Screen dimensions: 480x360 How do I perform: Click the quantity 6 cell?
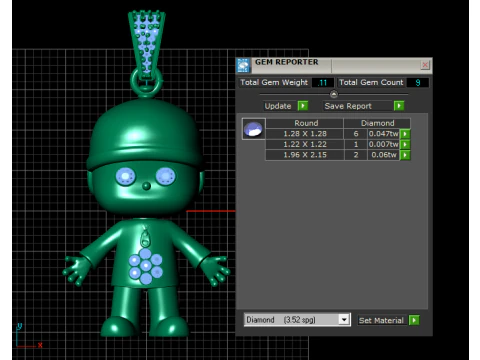[x=356, y=134]
